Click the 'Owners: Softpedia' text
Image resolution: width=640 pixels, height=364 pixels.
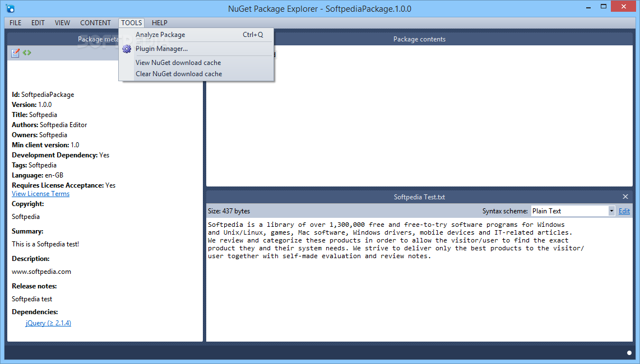(x=39, y=134)
